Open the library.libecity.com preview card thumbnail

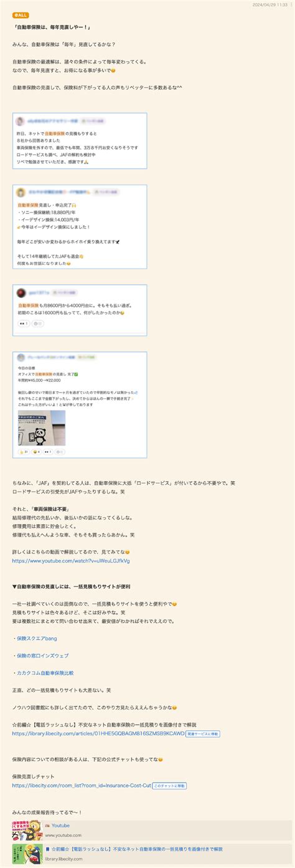pos(27,853)
